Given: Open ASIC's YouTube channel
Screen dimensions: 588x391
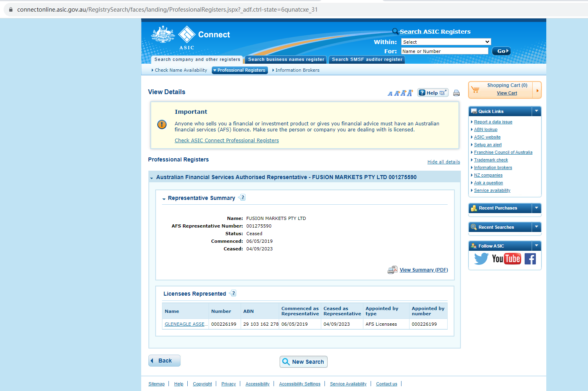Looking at the screenshot, I should click(x=506, y=259).
